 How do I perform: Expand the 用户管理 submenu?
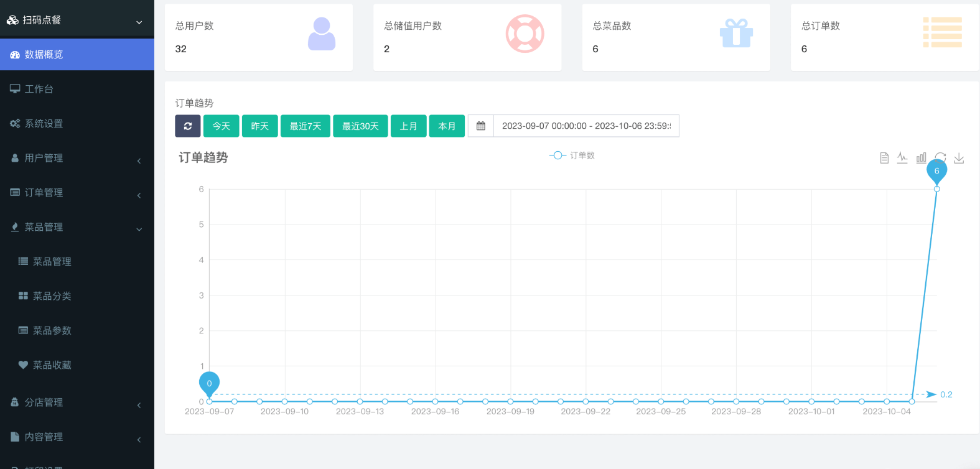click(77, 158)
